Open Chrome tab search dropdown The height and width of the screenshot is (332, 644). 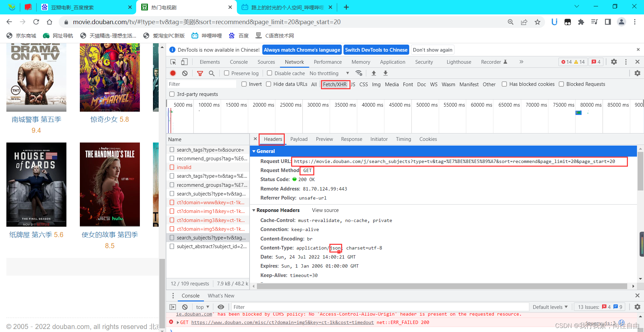coord(577,6)
